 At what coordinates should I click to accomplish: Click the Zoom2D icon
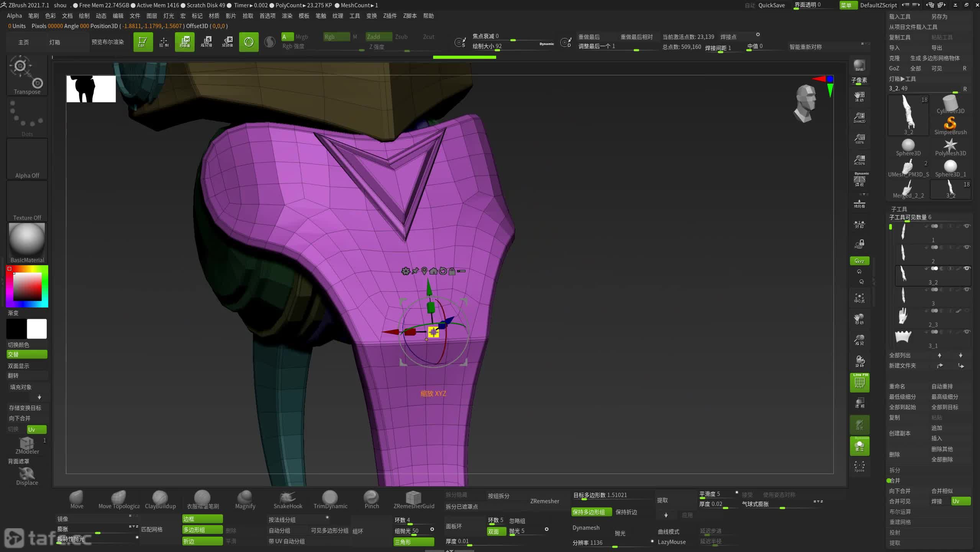point(859,117)
